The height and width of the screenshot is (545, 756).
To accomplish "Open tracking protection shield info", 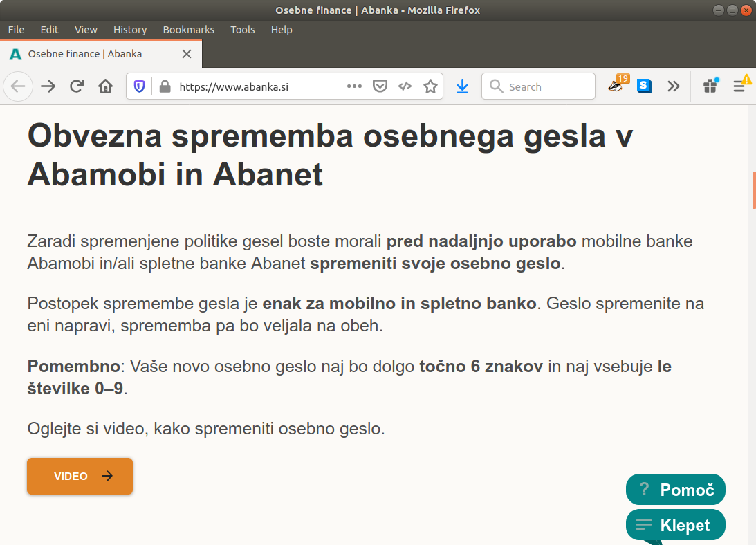I will point(139,86).
